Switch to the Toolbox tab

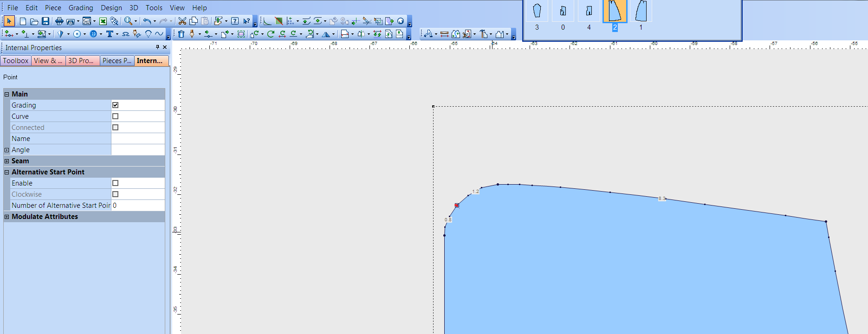[x=16, y=61]
